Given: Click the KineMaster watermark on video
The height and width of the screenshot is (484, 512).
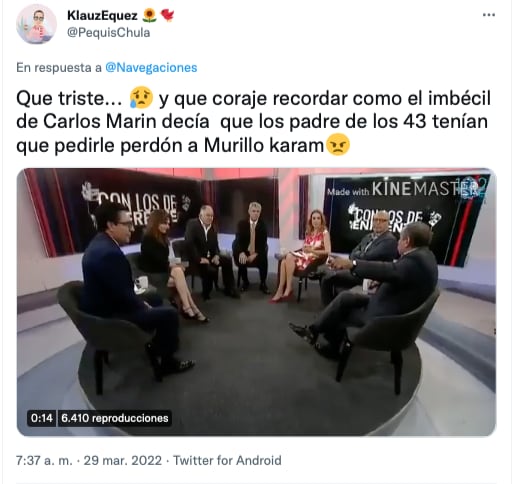Looking at the screenshot, I should [405, 190].
